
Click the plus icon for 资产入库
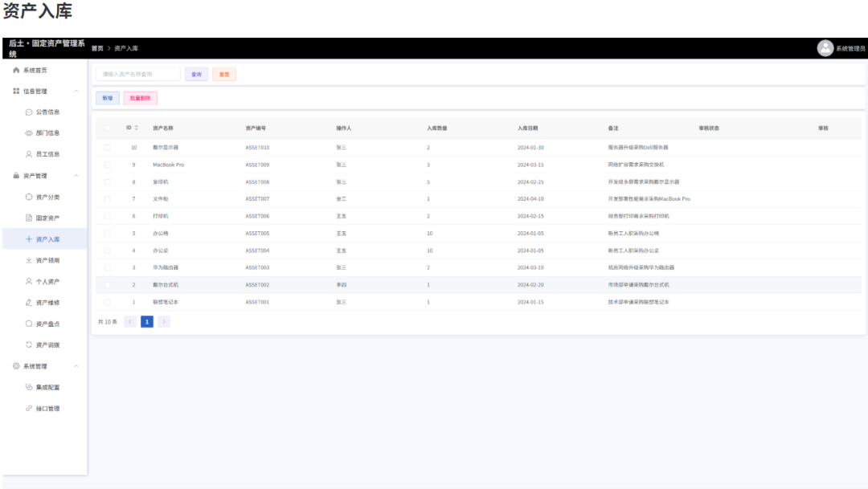29,239
